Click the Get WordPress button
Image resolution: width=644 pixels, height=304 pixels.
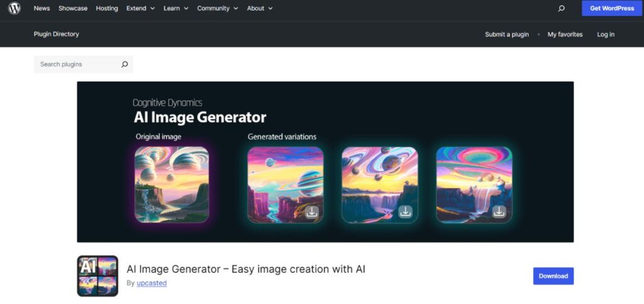point(612,8)
